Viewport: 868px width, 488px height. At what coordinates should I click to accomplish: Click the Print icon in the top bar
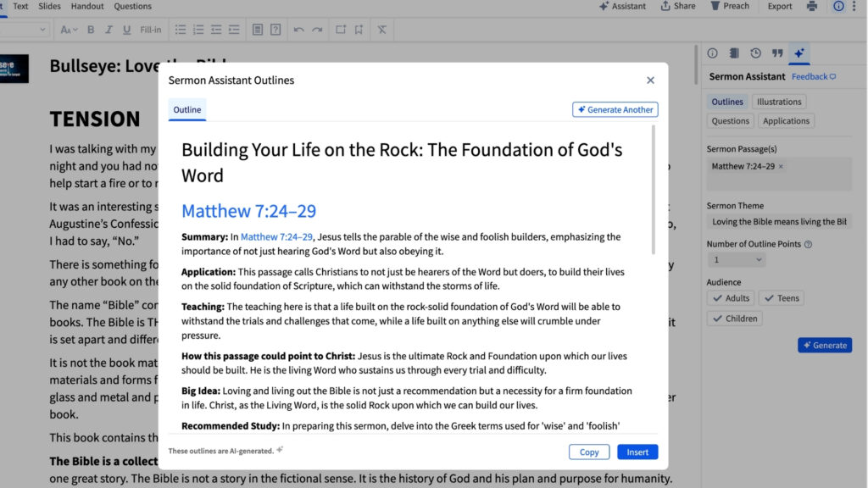[x=811, y=6]
